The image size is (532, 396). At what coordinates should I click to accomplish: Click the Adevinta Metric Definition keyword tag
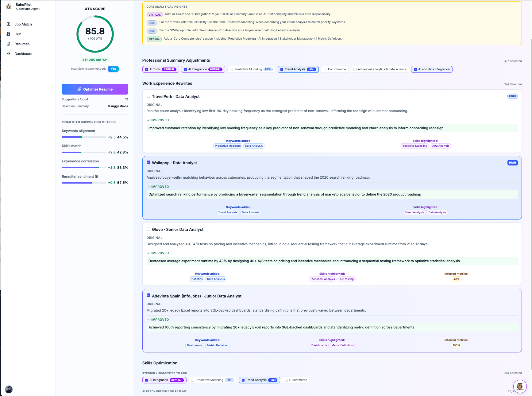218,345
